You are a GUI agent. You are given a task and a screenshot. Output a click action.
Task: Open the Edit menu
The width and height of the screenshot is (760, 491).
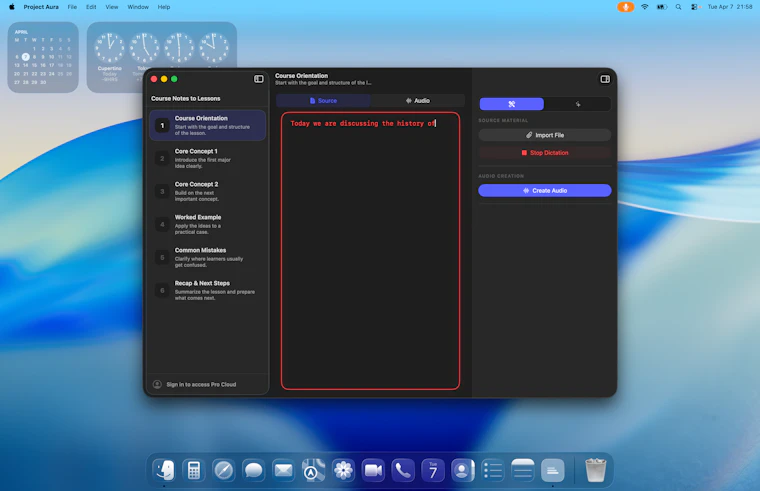91,7
